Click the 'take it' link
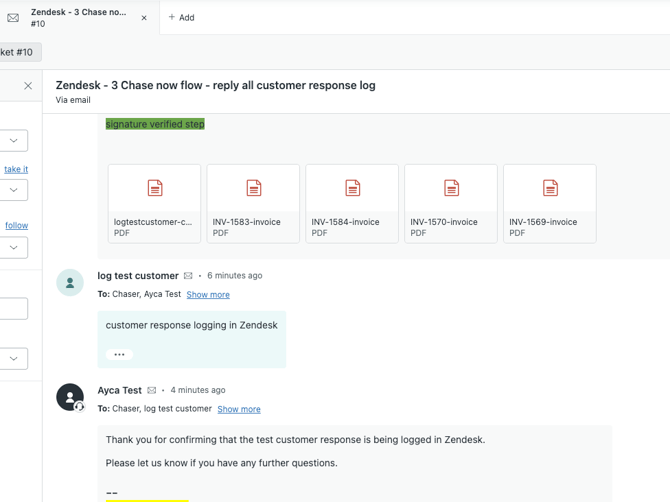This screenshot has height=502, width=670. coord(16,170)
